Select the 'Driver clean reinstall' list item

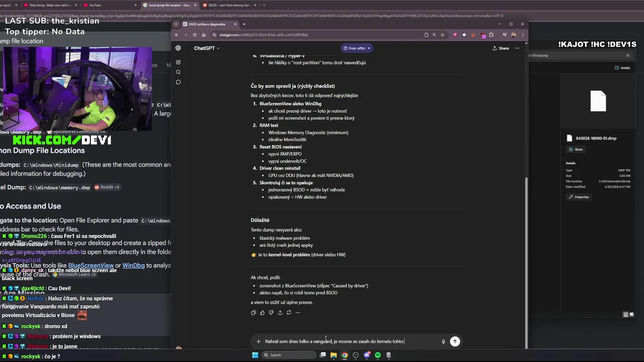[x=280, y=168]
